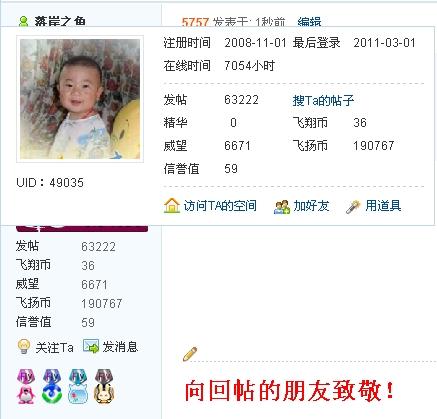Screen dimensions: 437x419
Task: Click the green circular medal badge
Action: (x=52, y=386)
